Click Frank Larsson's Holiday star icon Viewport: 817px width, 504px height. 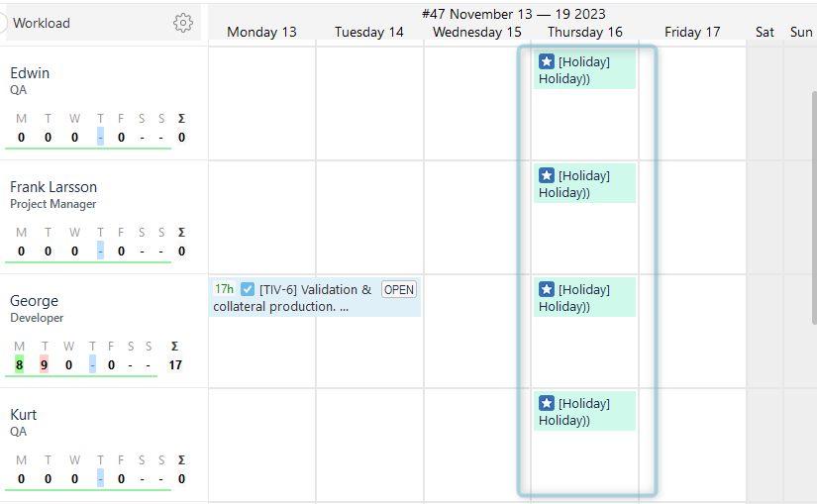click(x=547, y=175)
